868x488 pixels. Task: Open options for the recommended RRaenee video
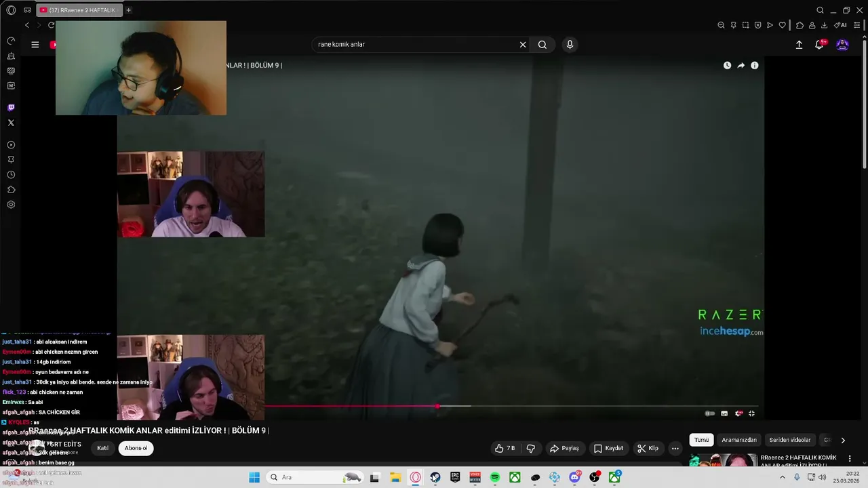click(850, 459)
